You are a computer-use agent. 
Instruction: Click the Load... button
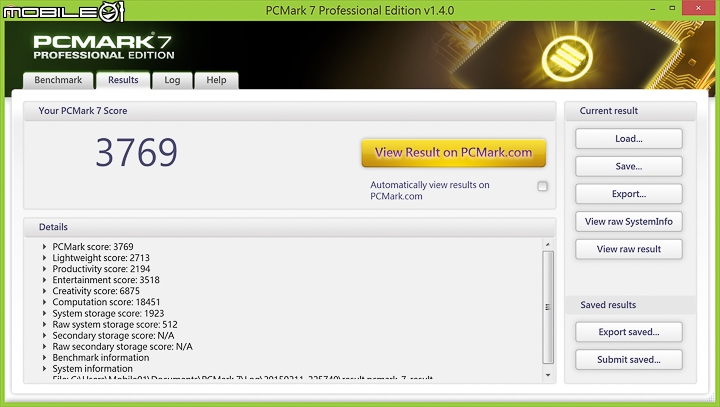[x=629, y=139]
